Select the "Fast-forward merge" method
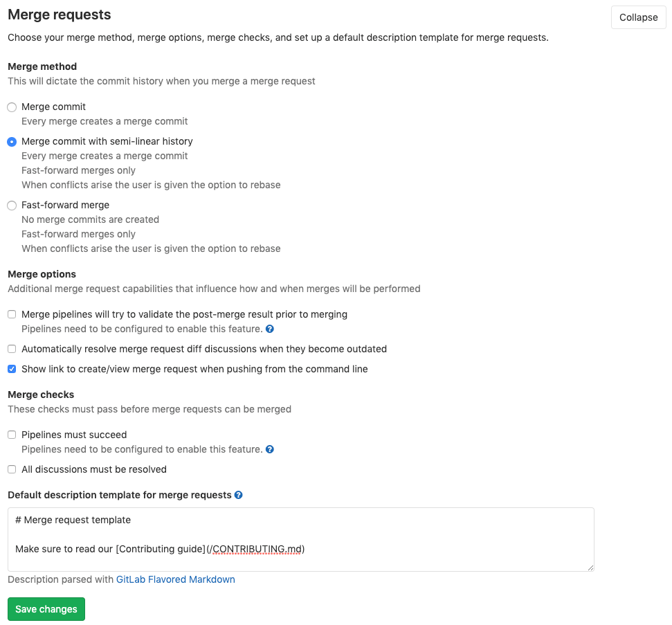672x625 pixels. (x=11, y=205)
